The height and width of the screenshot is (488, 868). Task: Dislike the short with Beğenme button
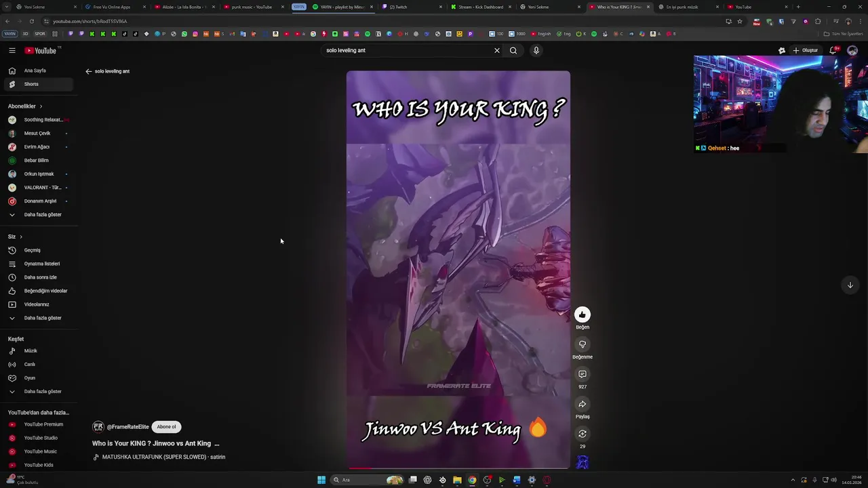(x=583, y=344)
